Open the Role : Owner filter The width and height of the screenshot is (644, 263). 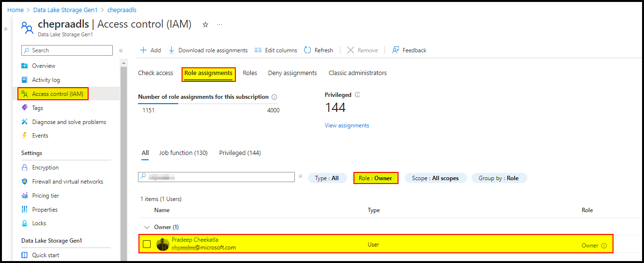coord(376,178)
